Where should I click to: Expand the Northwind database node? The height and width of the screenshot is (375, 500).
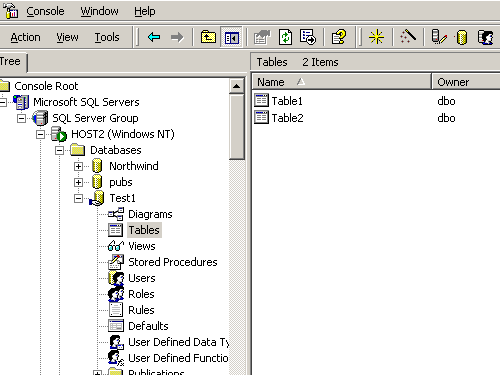(x=78, y=166)
